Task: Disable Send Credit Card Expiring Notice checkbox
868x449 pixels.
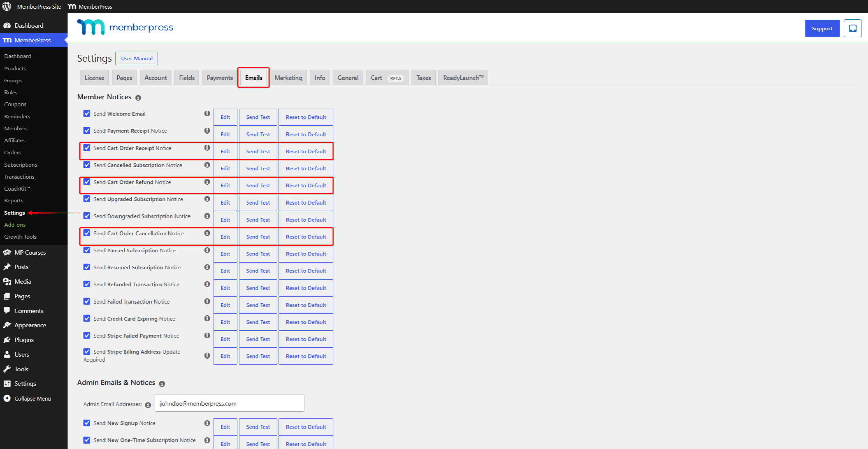Action: coord(87,319)
